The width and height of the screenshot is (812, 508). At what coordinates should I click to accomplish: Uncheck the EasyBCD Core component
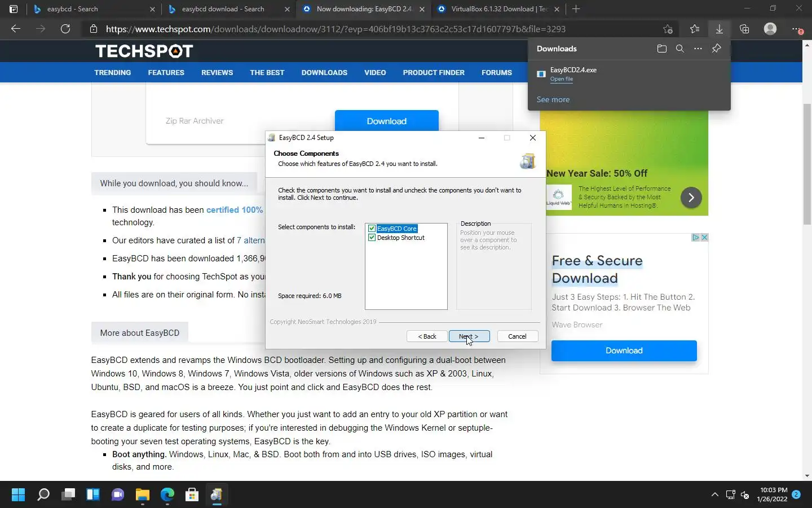(372, 229)
